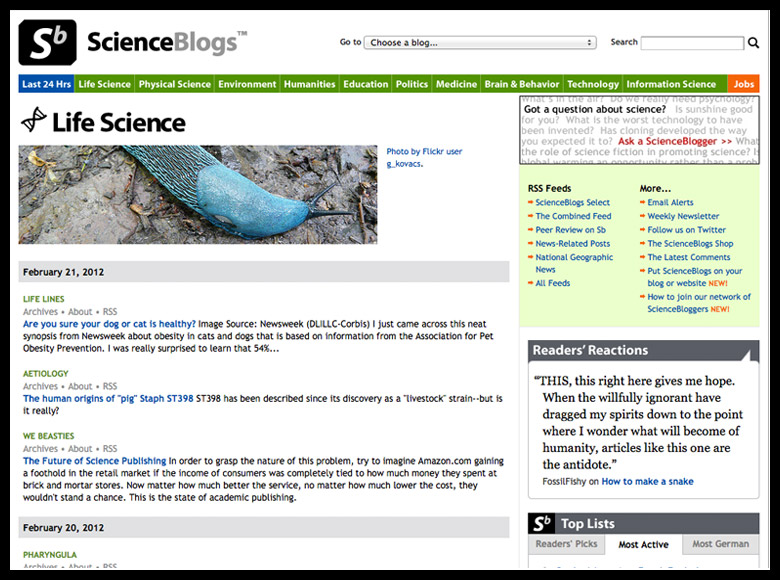Open the Brain & Behavior category
The width and height of the screenshot is (780, 580).
click(x=523, y=84)
